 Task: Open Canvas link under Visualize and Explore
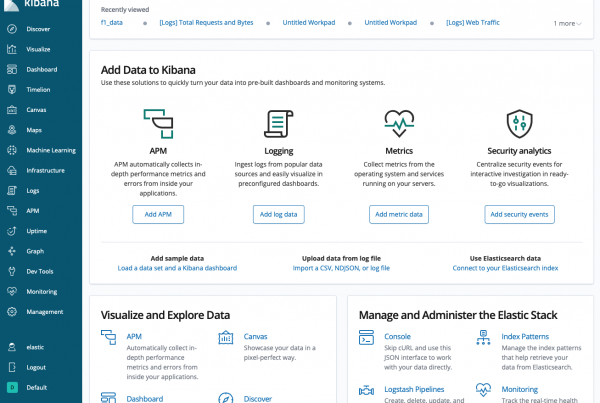click(x=255, y=336)
